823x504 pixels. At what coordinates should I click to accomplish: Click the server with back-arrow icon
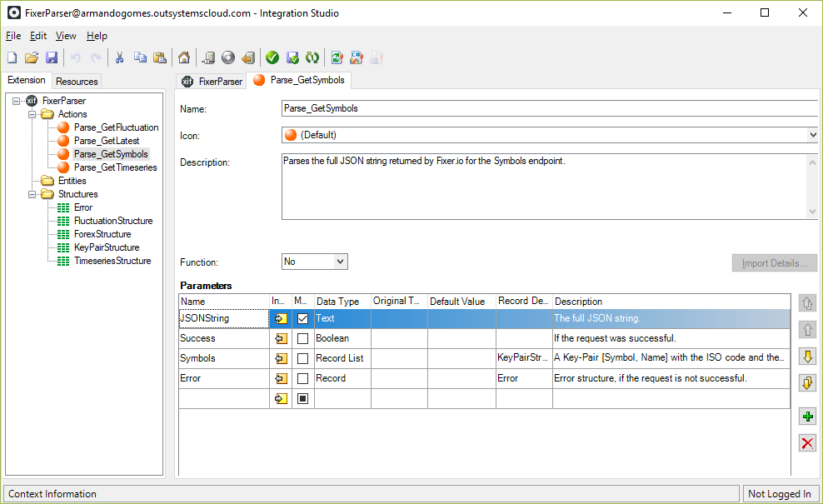coord(248,57)
